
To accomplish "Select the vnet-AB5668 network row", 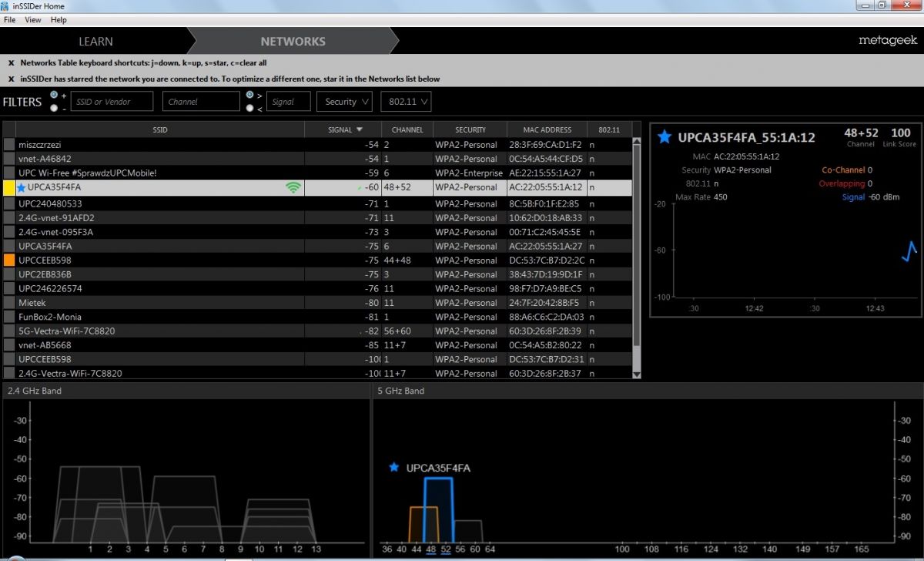I will [x=317, y=345].
